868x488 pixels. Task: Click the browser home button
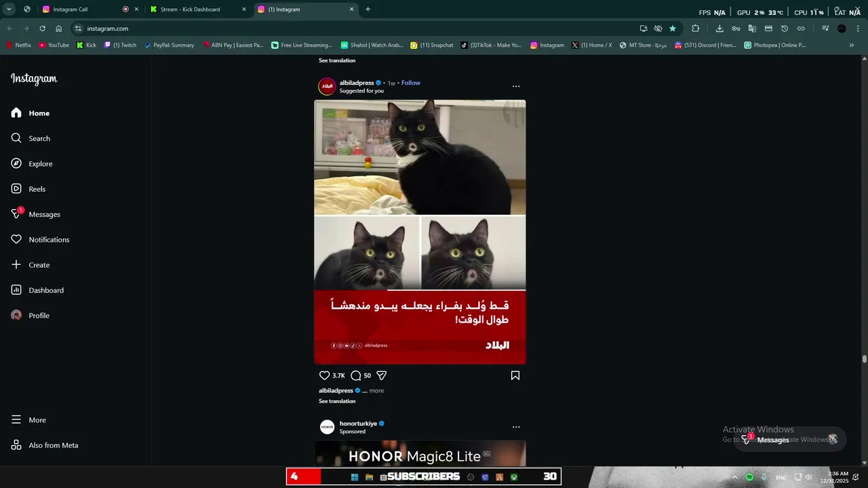coord(59,28)
